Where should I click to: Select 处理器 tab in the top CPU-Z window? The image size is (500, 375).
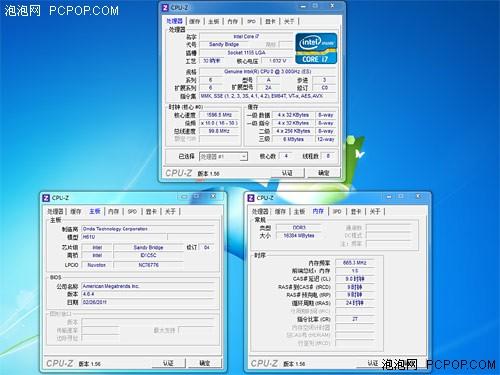pyautogui.click(x=175, y=21)
